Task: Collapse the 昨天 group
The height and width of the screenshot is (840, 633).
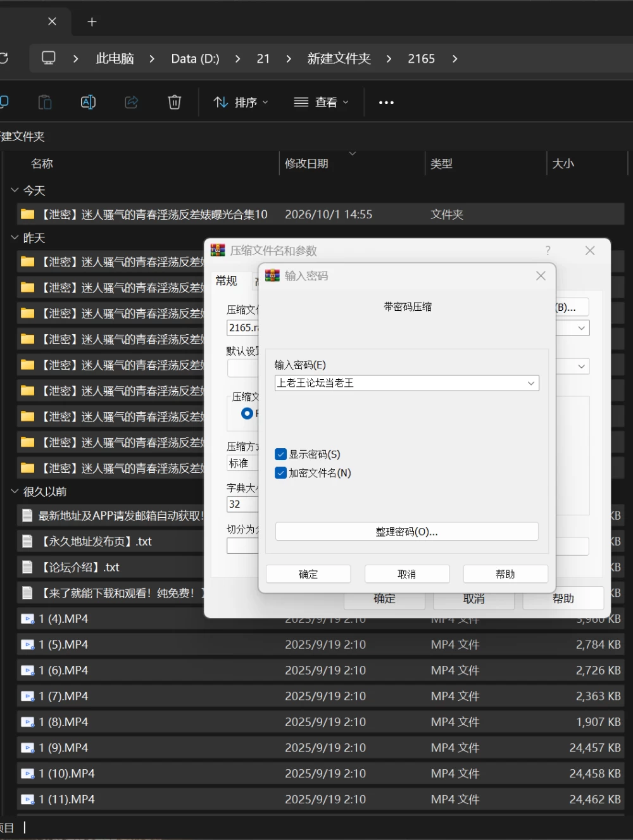Action: coord(15,237)
